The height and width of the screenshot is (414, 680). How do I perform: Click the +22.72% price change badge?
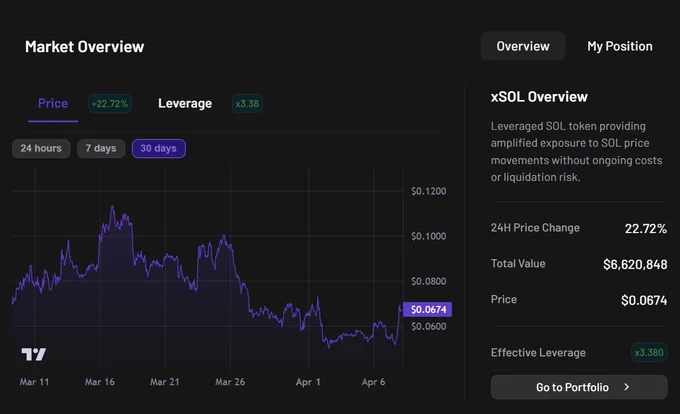click(x=110, y=104)
